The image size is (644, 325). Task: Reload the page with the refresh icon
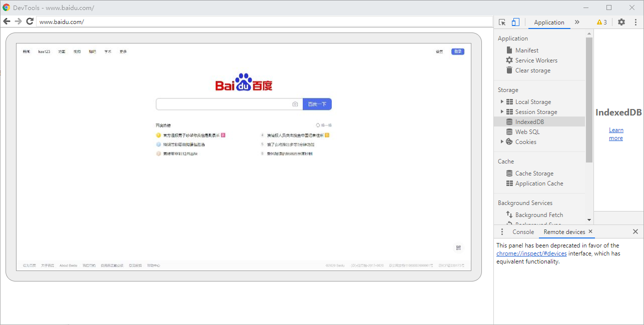coord(30,21)
